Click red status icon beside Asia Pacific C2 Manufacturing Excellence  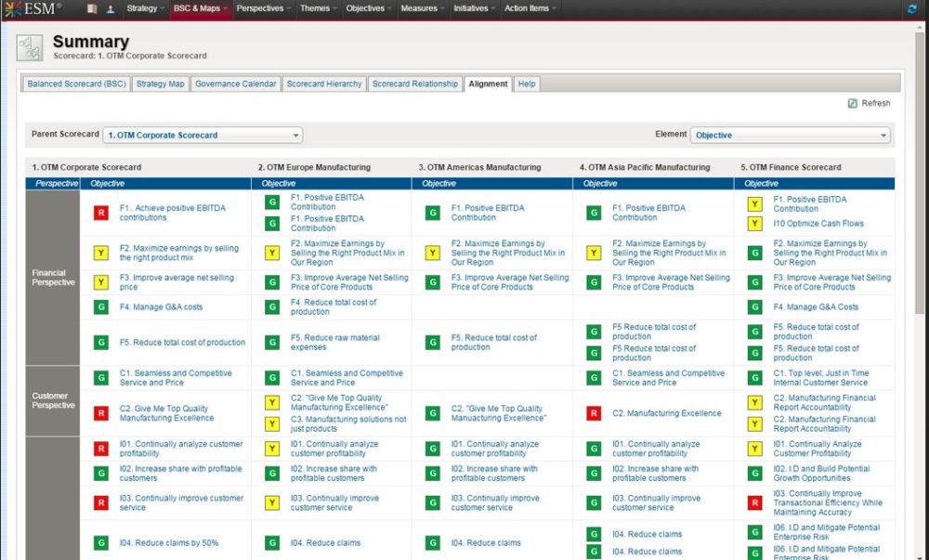[x=594, y=413]
